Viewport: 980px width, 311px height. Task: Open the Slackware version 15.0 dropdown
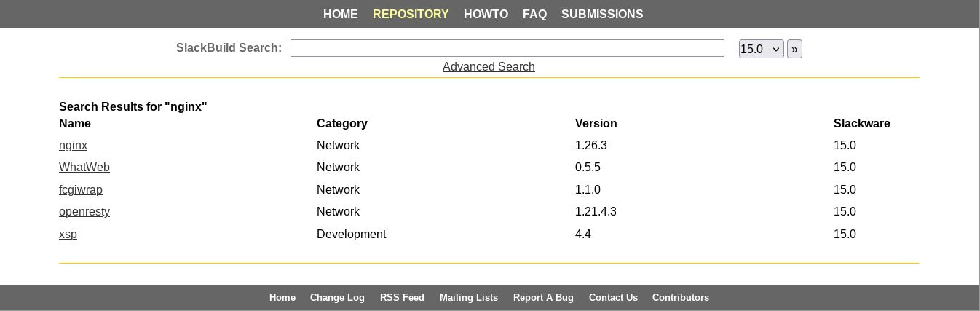click(761, 49)
